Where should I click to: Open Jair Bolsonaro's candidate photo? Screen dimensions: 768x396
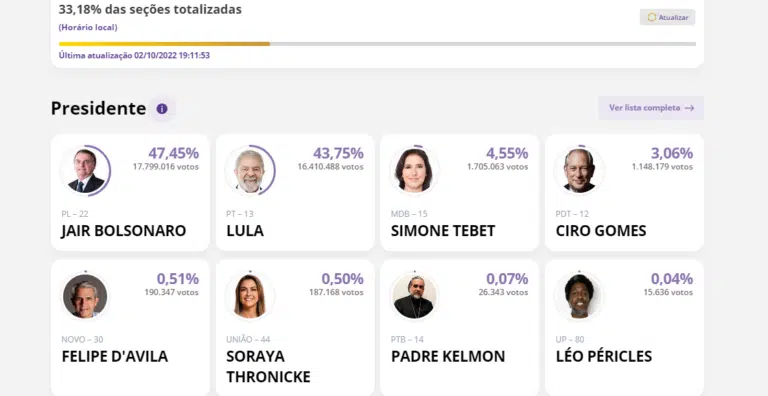click(86, 171)
